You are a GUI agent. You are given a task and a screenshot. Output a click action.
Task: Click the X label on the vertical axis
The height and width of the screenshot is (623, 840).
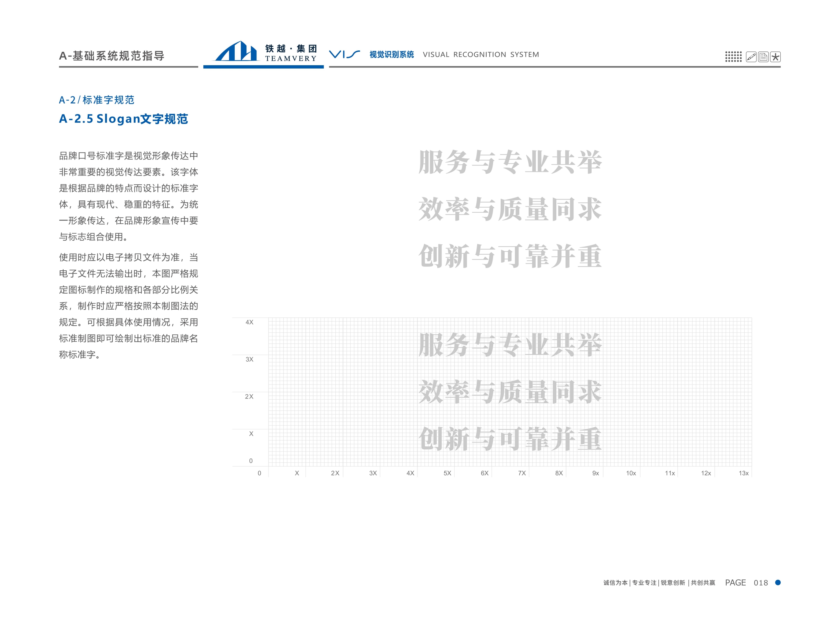coord(251,434)
